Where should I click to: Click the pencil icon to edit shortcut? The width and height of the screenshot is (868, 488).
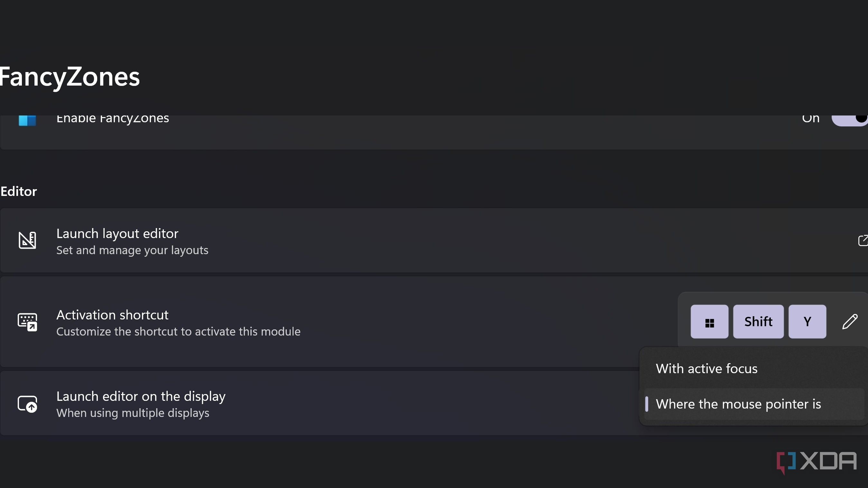[x=850, y=322]
